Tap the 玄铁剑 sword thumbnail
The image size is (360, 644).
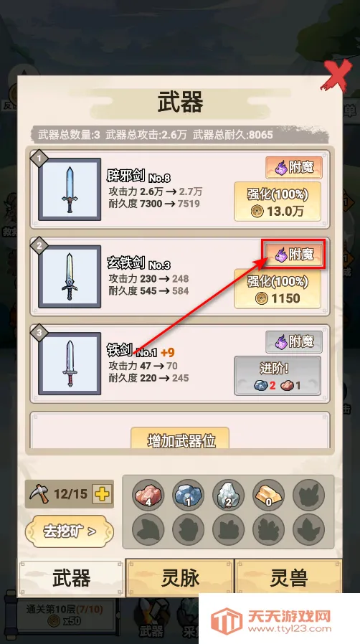coord(70,276)
